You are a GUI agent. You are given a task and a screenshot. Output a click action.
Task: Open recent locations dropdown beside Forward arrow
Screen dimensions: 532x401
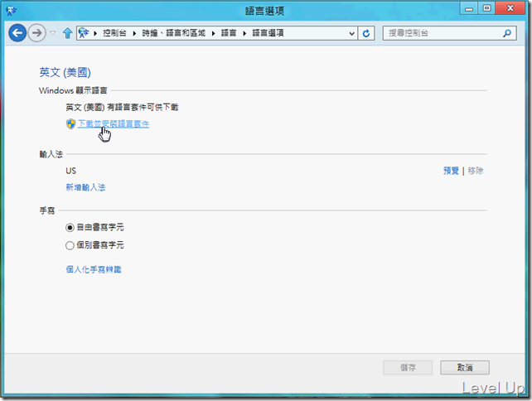53,33
